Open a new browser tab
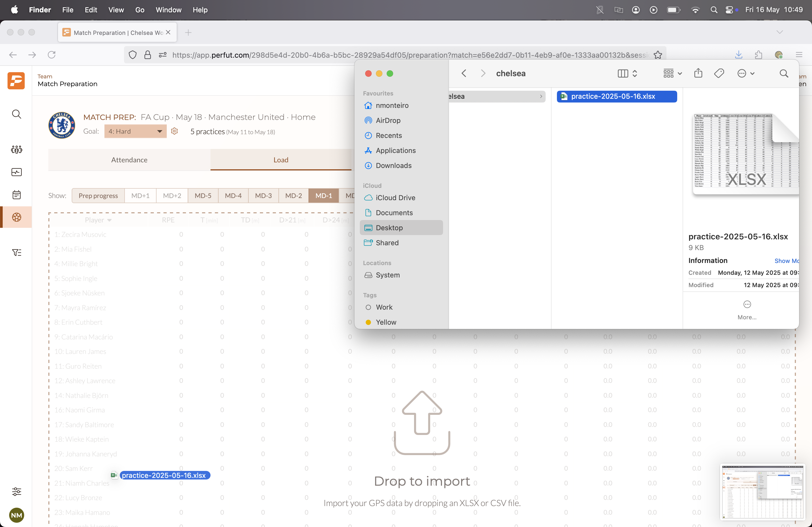Screen dimensions: 812x527 click(x=188, y=32)
